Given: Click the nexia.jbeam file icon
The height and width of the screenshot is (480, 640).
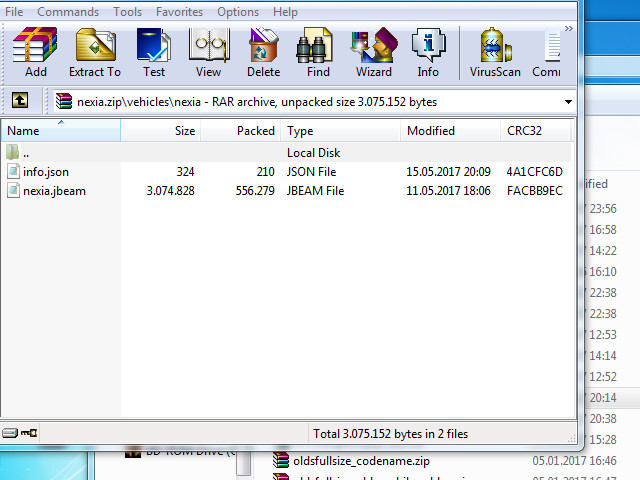Looking at the screenshot, I should pos(13,191).
